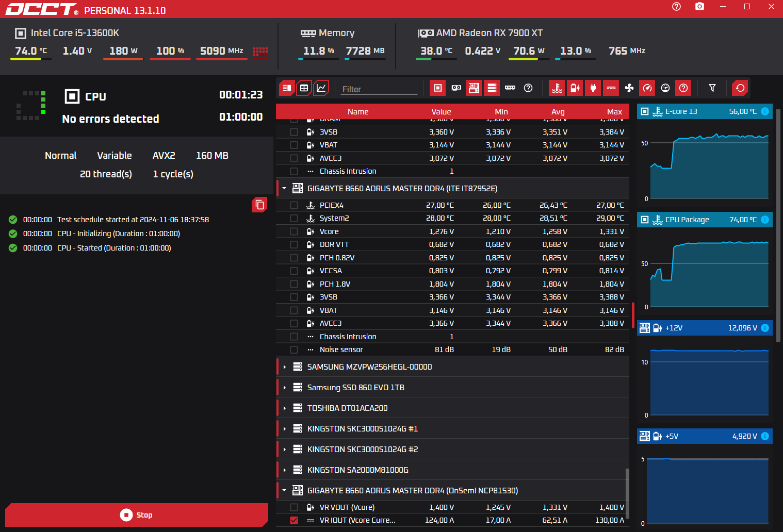Expand the KINGSTON SKC3000S1024G #2 group
783x532 pixels.
[x=284, y=450]
